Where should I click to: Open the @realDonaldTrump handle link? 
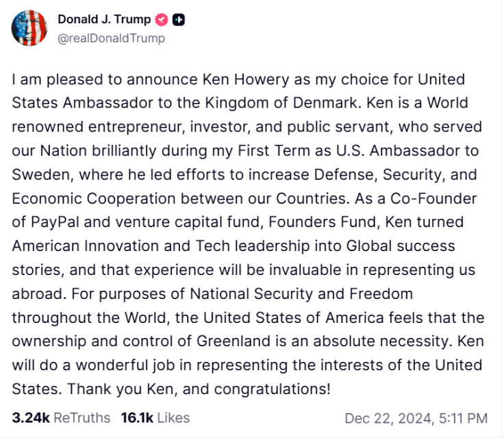pyautogui.click(x=111, y=38)
